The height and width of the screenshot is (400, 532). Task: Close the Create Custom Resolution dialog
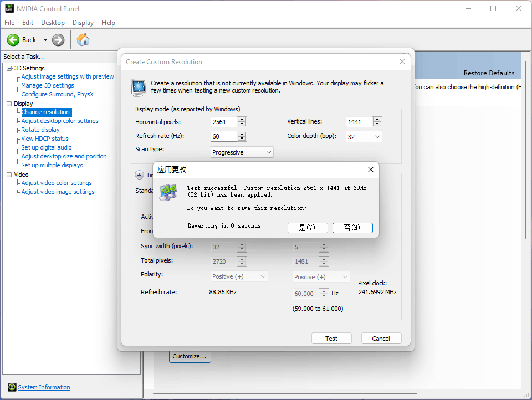point(402,61)
